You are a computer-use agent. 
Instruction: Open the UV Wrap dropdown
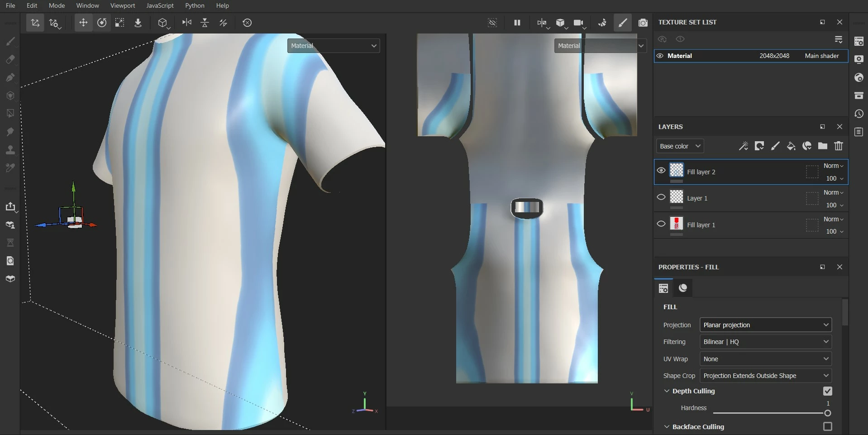point(766,359)
